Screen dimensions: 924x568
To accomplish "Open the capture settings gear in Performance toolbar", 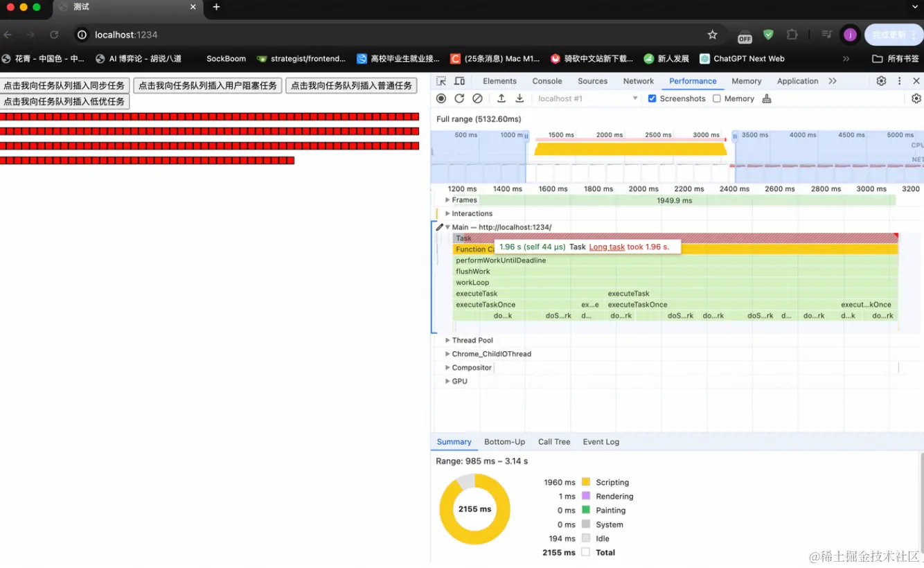I will point(916,98).
